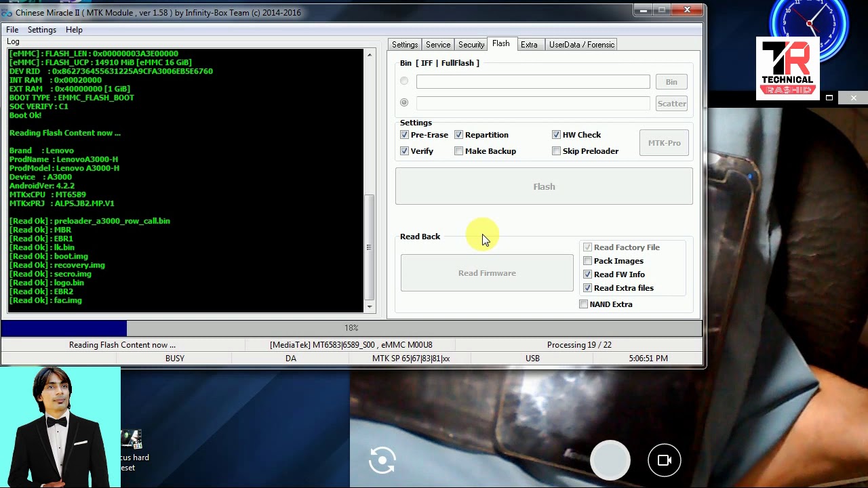Click the MT6583|6589_S00 chip info text
Screen dimensions: 868x488
(351, 345)
